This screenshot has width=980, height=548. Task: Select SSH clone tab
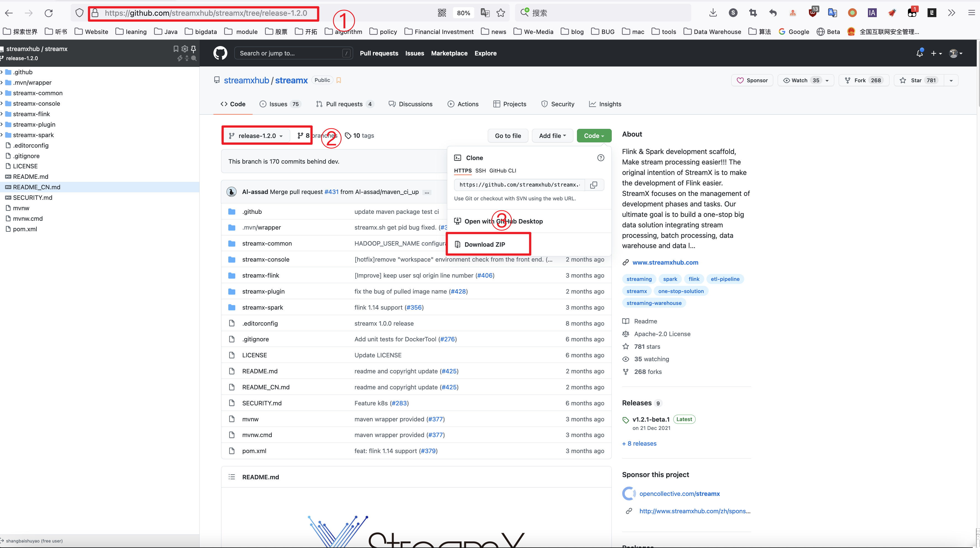pos(481,171)
